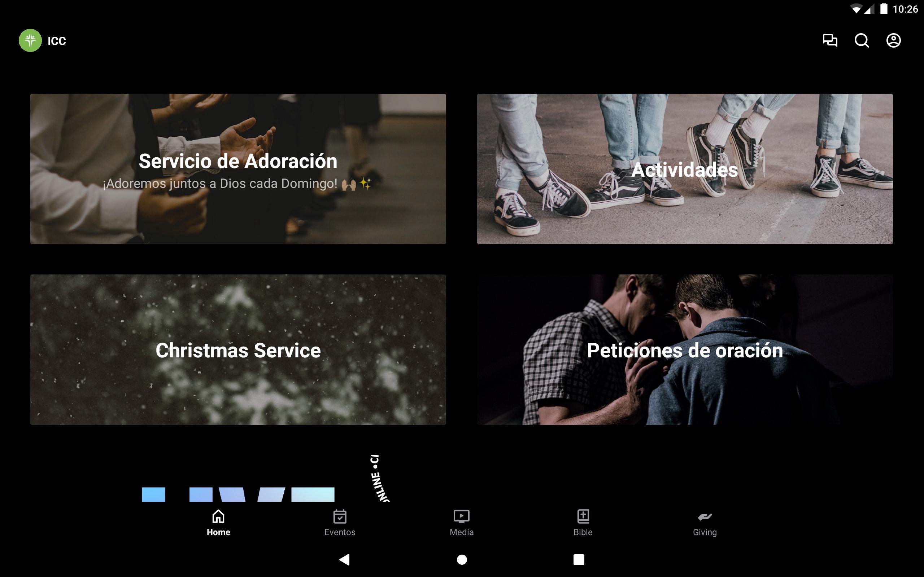Screen dimensions: 924x577
Task: Switch to the Eventos tab label
Action: click(339, 532)
